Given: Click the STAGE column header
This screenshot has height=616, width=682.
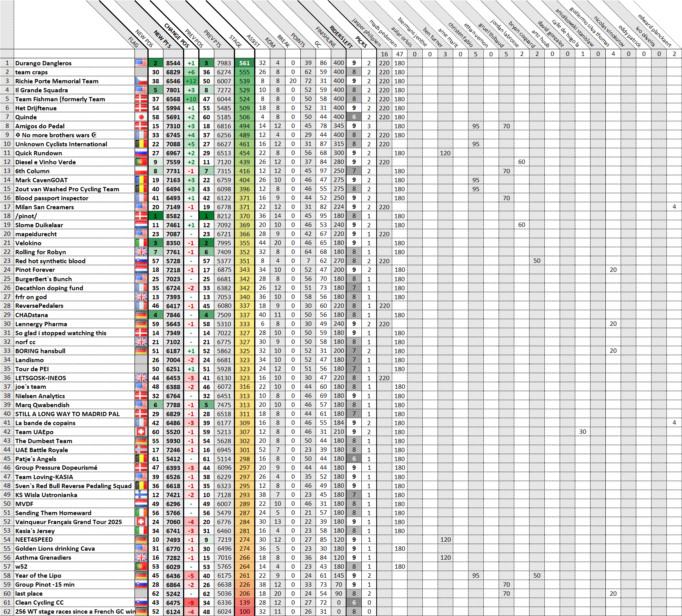Looking at the screenshot, I should pos(235,41).
